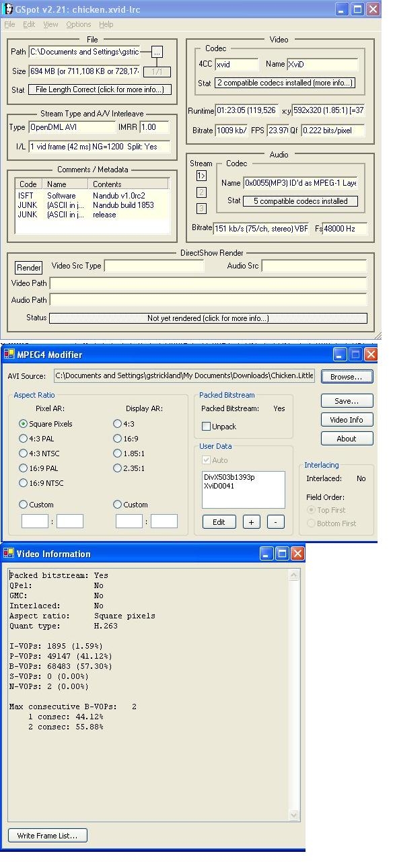Open the Options menu in GSpot
The height and width of the screenshot is (868, 393).
click(x=79, y=24)
